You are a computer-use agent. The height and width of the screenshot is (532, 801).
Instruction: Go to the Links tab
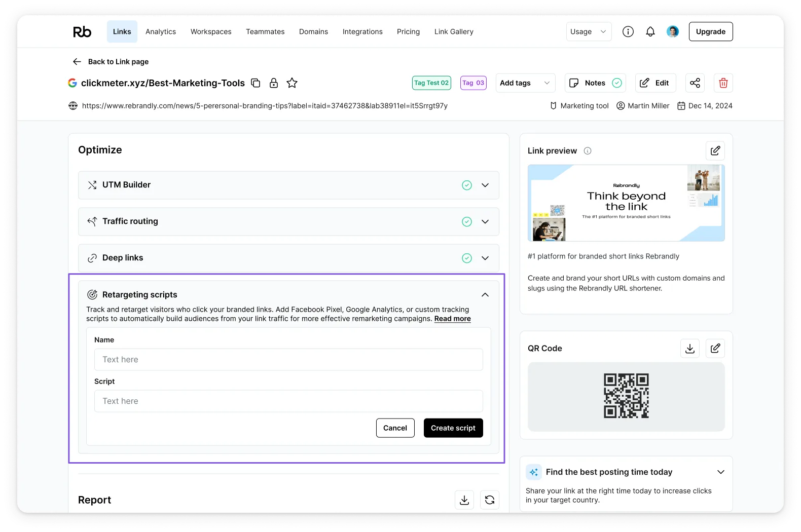(x=122, y=32)
